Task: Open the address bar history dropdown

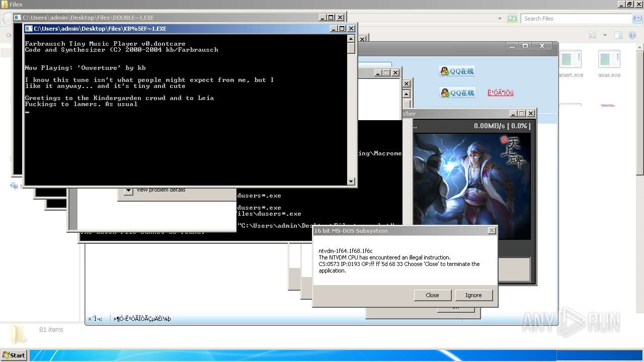Action: pos(500,19)
